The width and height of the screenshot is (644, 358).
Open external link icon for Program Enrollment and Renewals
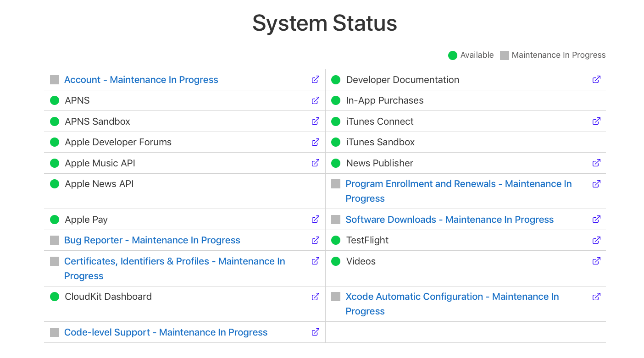coord(596,184)
